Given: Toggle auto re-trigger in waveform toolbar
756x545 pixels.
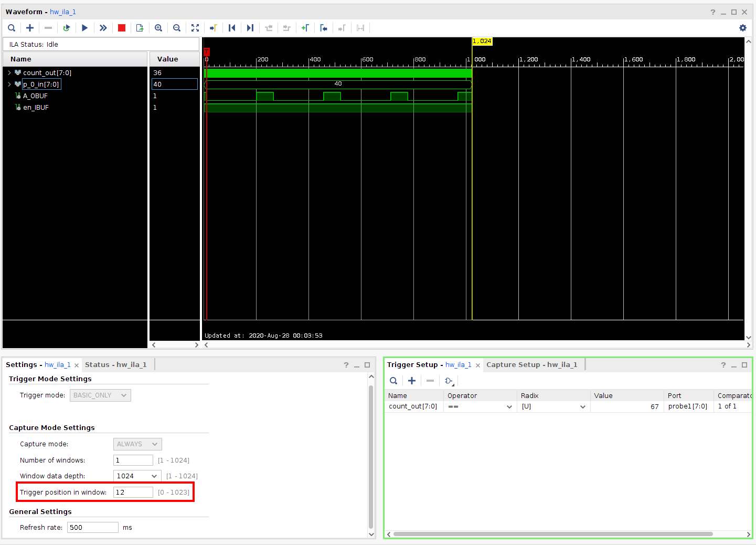Looking at the screenshot, I should (x=66, y=28).
